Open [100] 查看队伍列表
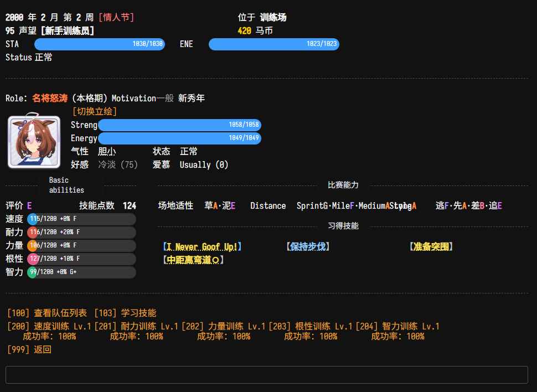 (x=47, y=313)
